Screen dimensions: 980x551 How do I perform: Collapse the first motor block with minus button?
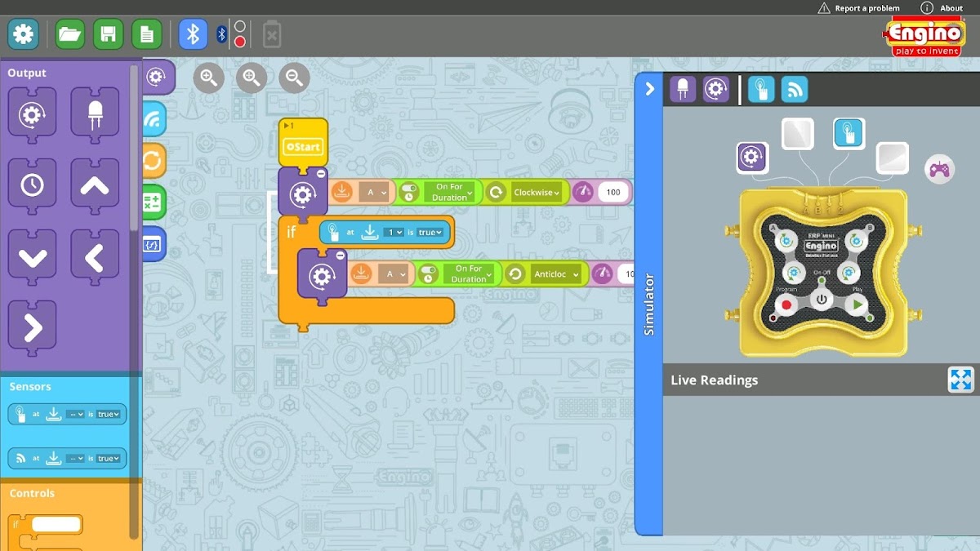pyautogui.click(x=321, y=174)
